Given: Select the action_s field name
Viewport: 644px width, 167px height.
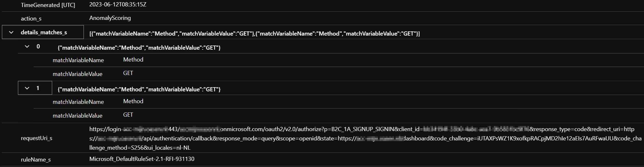Looking at the screenshot, I should pyautogui.click(x=31, y=19).
